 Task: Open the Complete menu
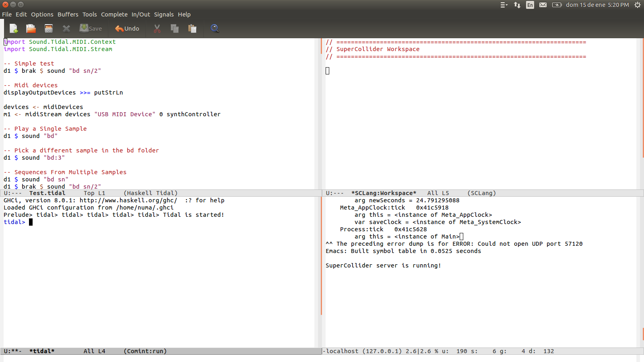point(114,14)
